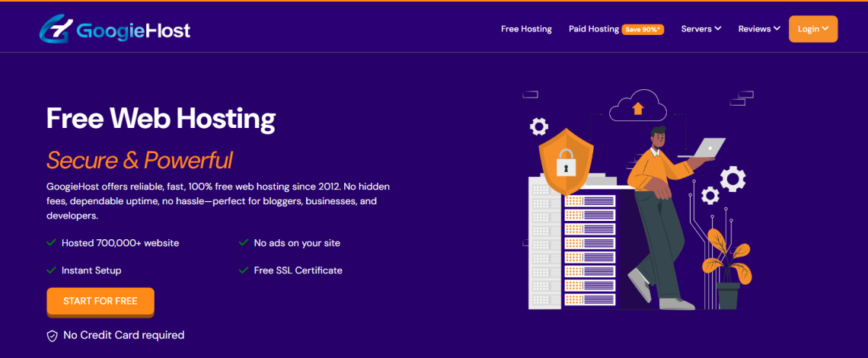The height and width of the screenshot is (358, 868).
Task: Click the checkmark next to Instant Setup
Action: (52, 270)
